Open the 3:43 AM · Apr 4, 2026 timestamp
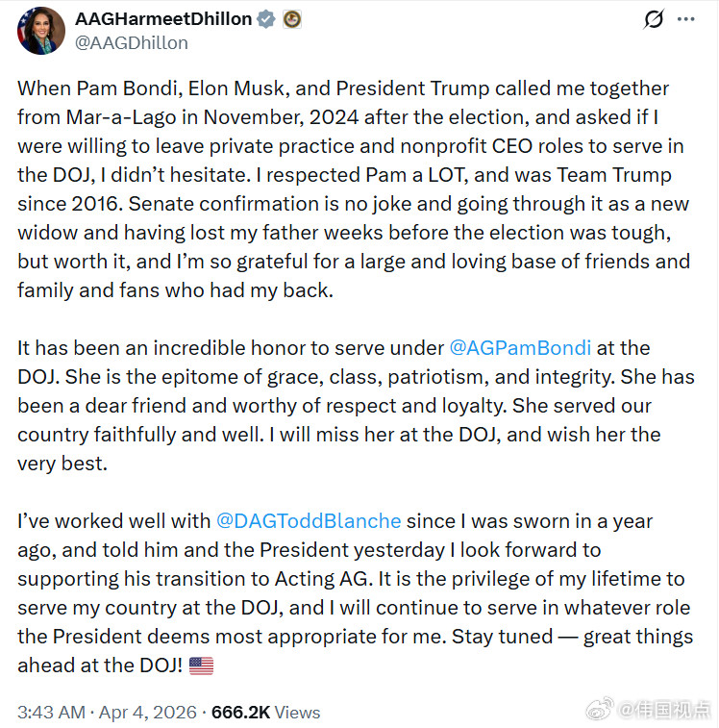 click(x=106, y=713)
